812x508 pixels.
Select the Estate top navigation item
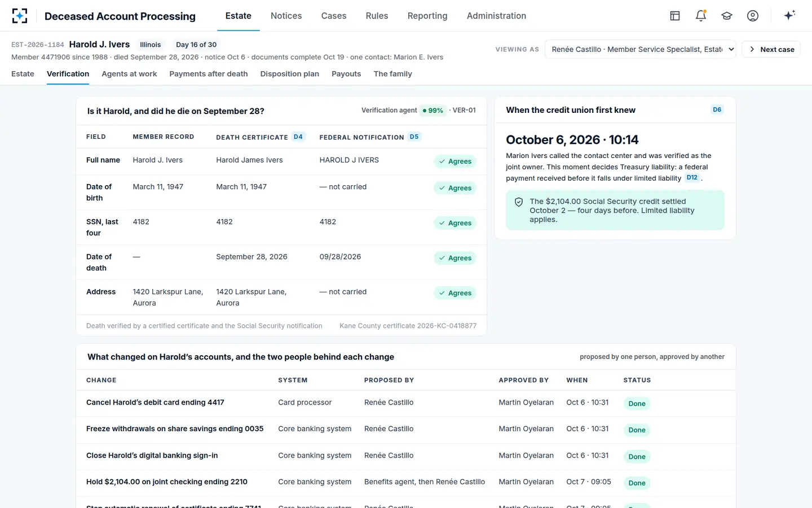239,16
